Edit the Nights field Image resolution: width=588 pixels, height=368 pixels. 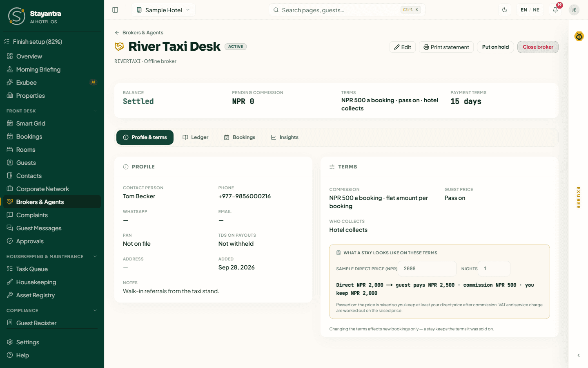494,269
